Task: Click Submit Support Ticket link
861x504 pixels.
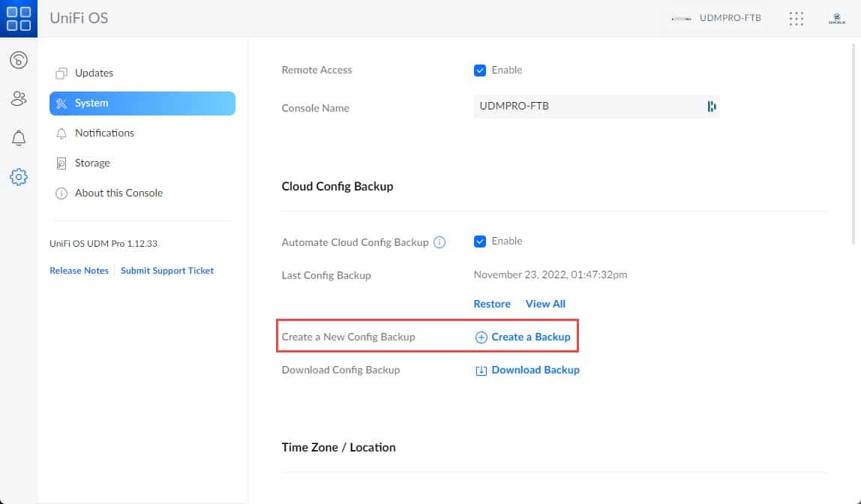Action: [x=167, y=271]
